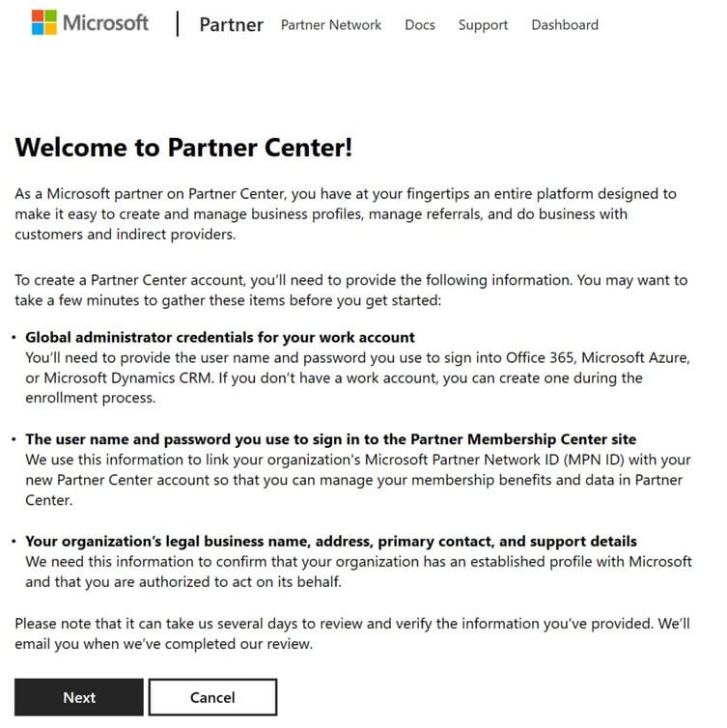Click the legal business name bullet heading
This screenshot has width=727, height=728.
click(x=330, y=541)
